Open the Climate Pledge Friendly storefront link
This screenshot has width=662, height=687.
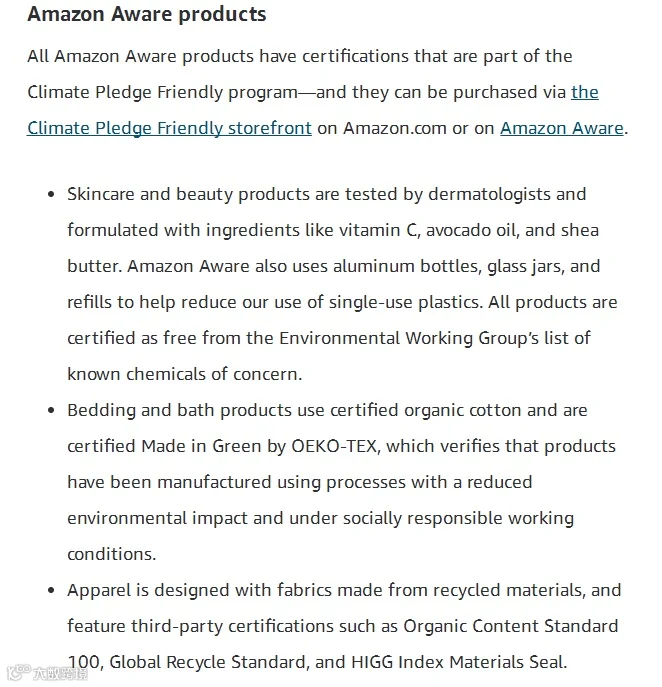point(169,128)
